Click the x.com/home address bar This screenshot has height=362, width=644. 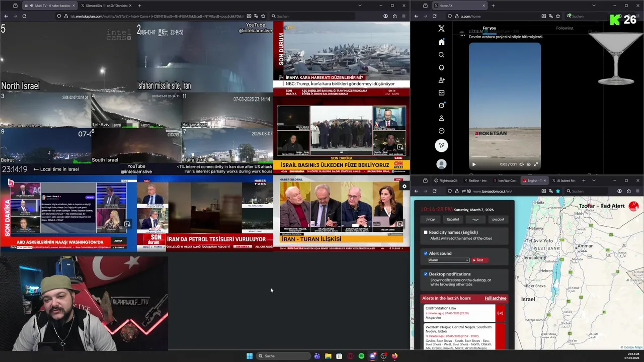[x=503, y=16]
